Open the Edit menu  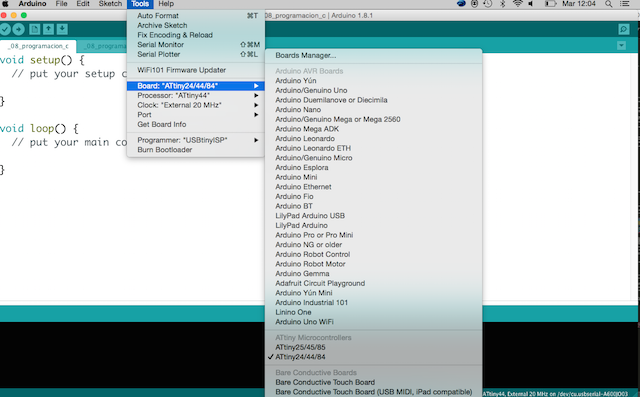tap(83, 4)
